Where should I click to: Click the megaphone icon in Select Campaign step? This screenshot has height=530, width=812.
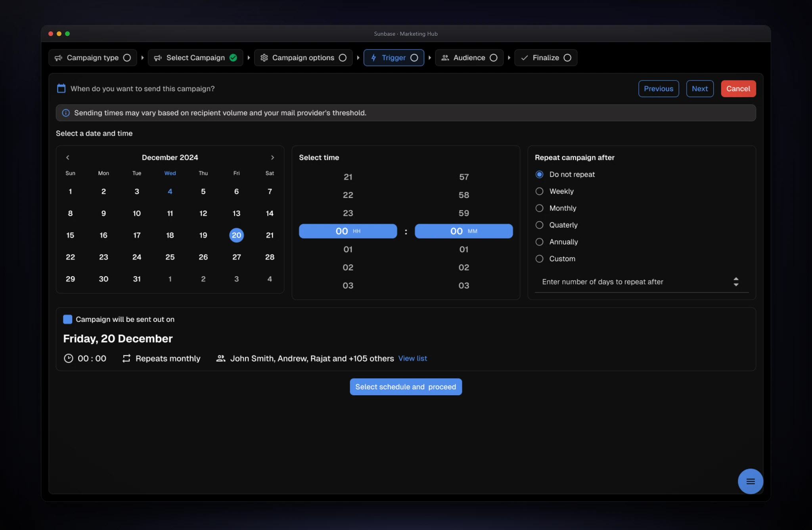click(x=158, y=58)
